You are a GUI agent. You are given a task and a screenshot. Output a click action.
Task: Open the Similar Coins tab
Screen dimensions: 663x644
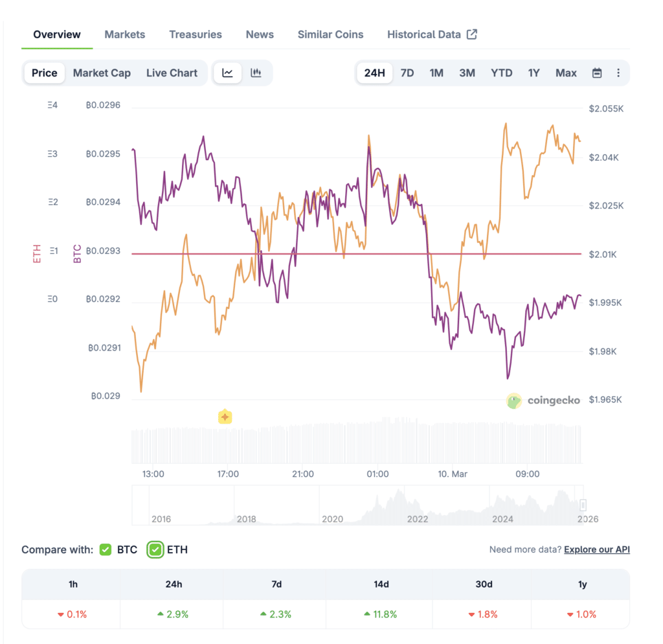coord(330,34)
